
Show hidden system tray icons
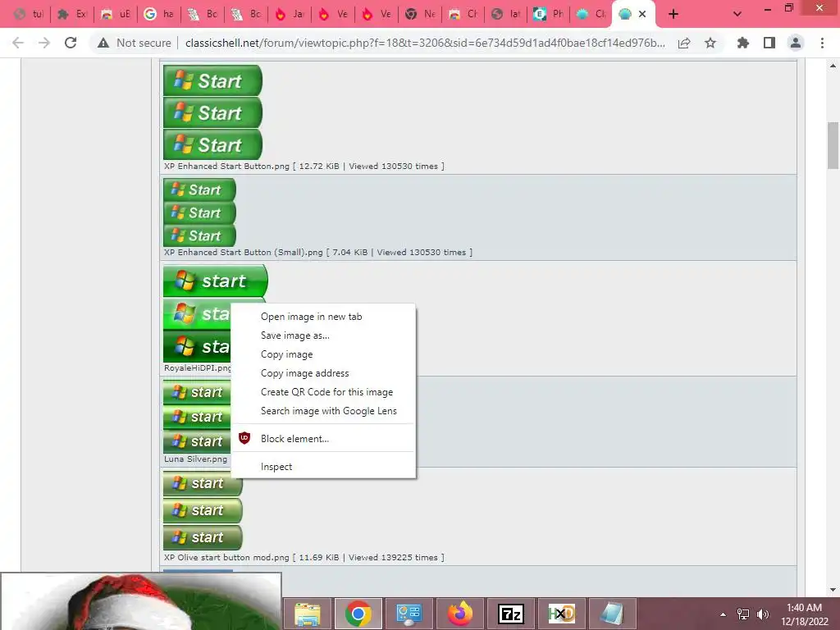pos(724,614)
